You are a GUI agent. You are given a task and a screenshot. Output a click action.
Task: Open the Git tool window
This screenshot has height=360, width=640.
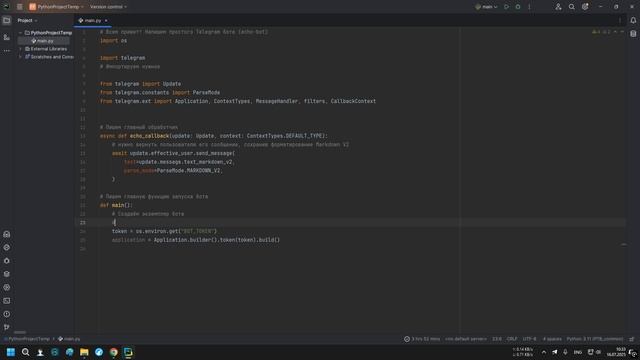point(7,327)
